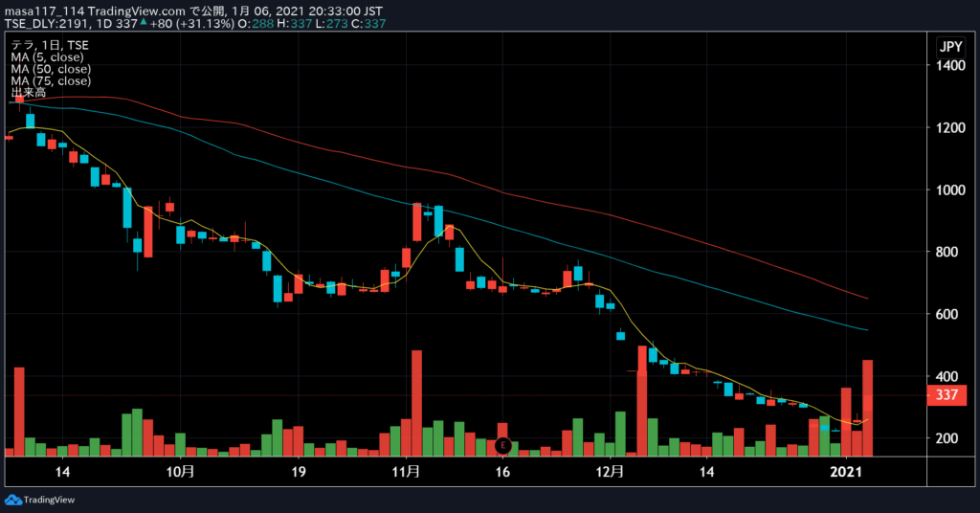The image size is (980, 513).
Task: Click the 12月 date axis label
Action: tap(610, 472)
